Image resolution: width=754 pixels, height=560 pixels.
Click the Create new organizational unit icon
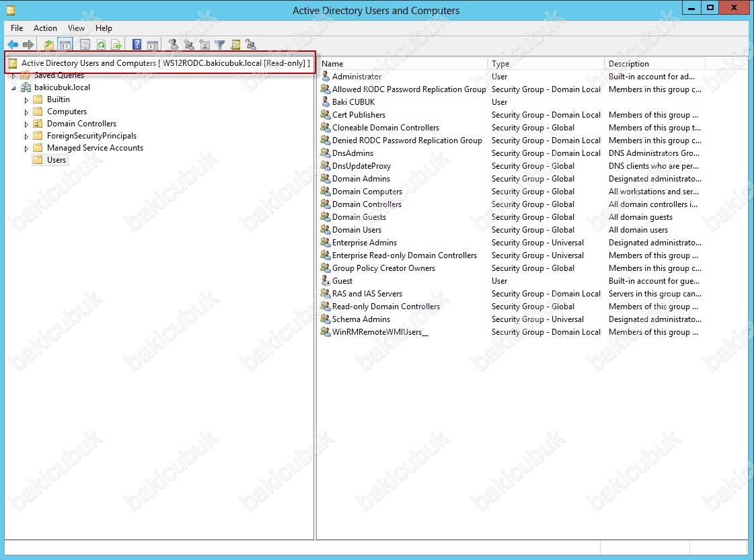204,44
